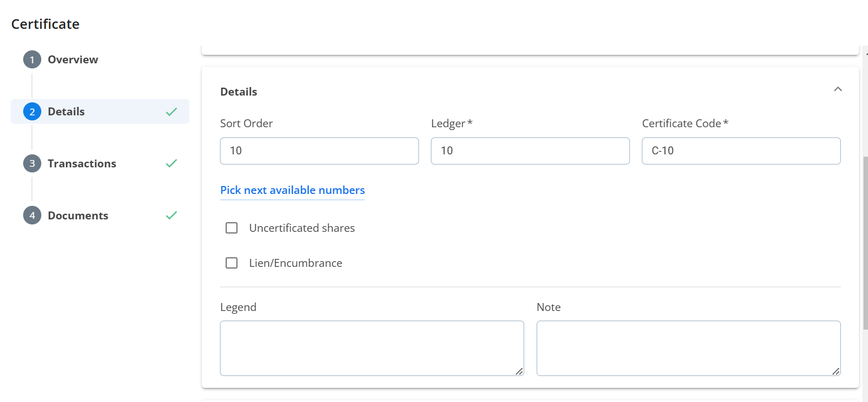
Task: Click inside the Note text area
Action: point(688,348)
